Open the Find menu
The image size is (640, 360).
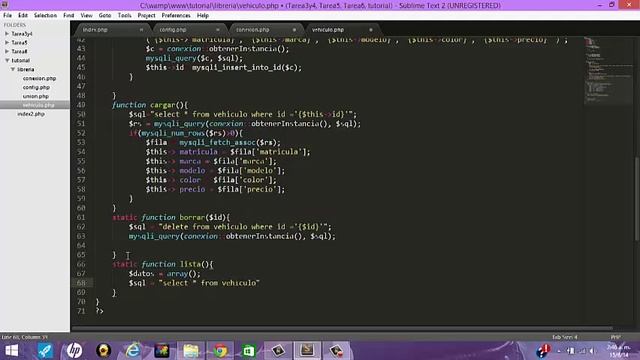pos(69,16)
